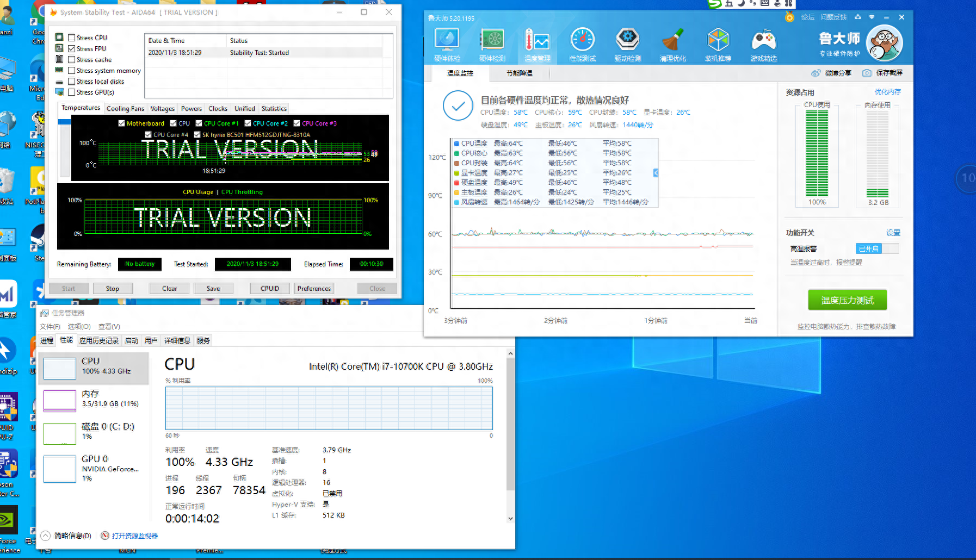
Task: Toggle the 高温报警 已开启 switch
Action: click(x=877, y=248)
